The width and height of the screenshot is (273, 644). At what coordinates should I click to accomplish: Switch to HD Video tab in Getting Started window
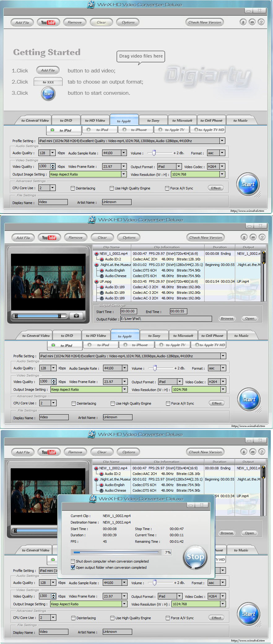point(95,120)
